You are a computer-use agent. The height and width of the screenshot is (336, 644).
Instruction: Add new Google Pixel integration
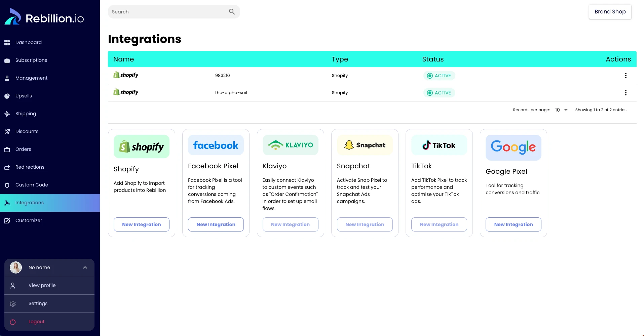(514, 224)
